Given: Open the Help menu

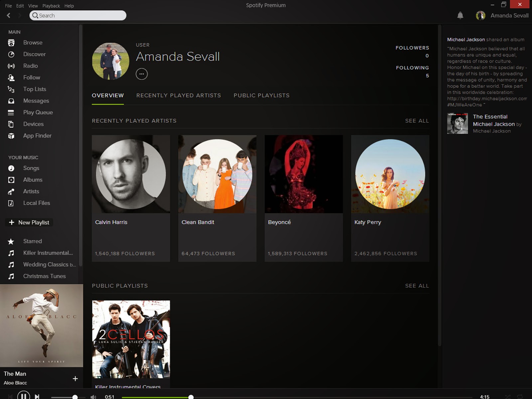Looking at the screenshot, I should coord(69,6).
